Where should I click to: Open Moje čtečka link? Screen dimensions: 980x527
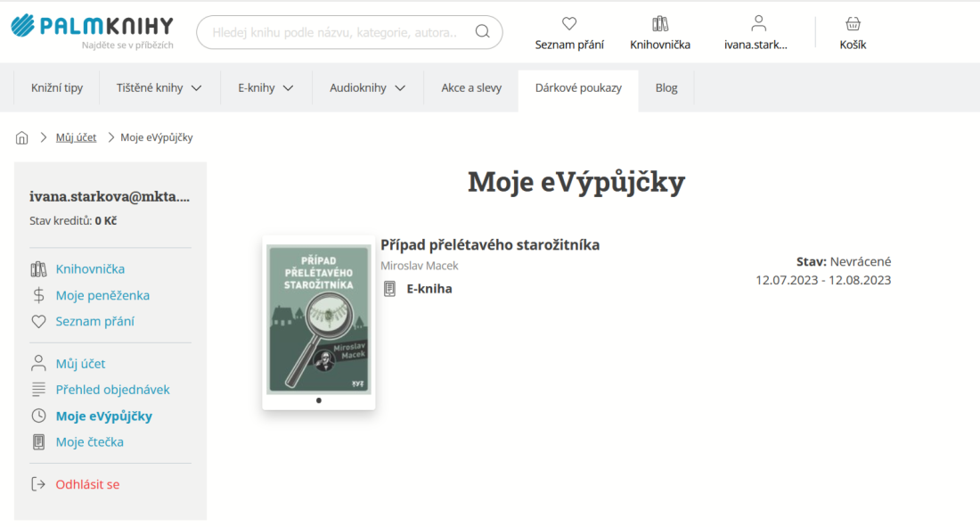[89, 442]
